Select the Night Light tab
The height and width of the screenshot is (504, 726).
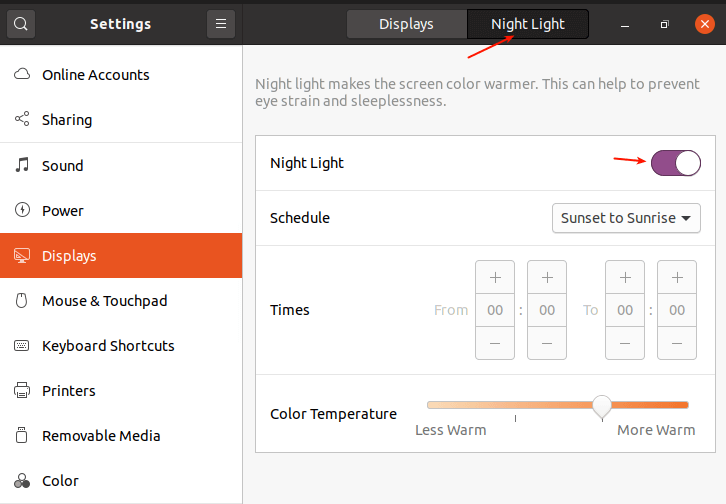tap(528, 24)
